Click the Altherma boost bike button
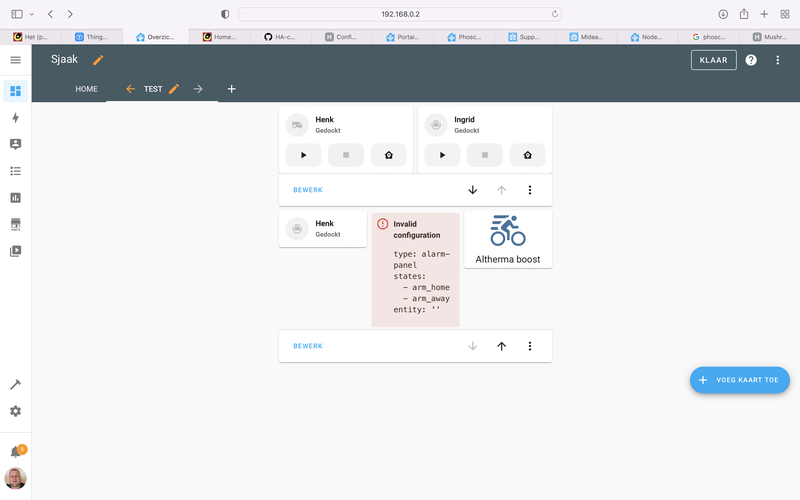 (x=508, y=239)
